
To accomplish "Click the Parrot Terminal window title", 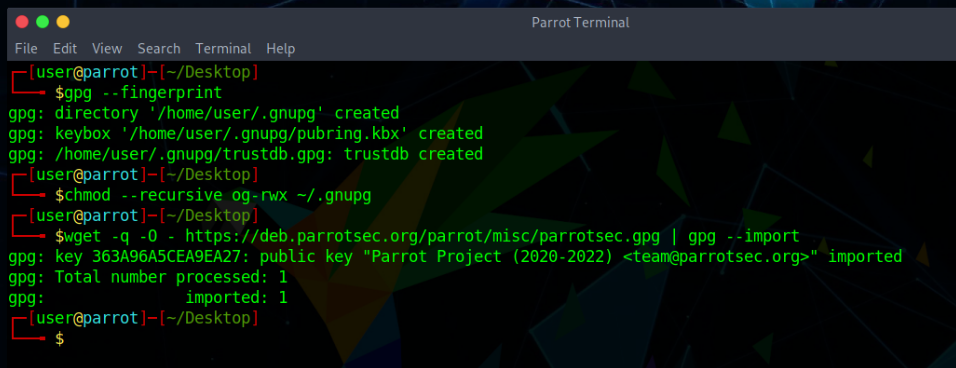I will tap(580, 23).
